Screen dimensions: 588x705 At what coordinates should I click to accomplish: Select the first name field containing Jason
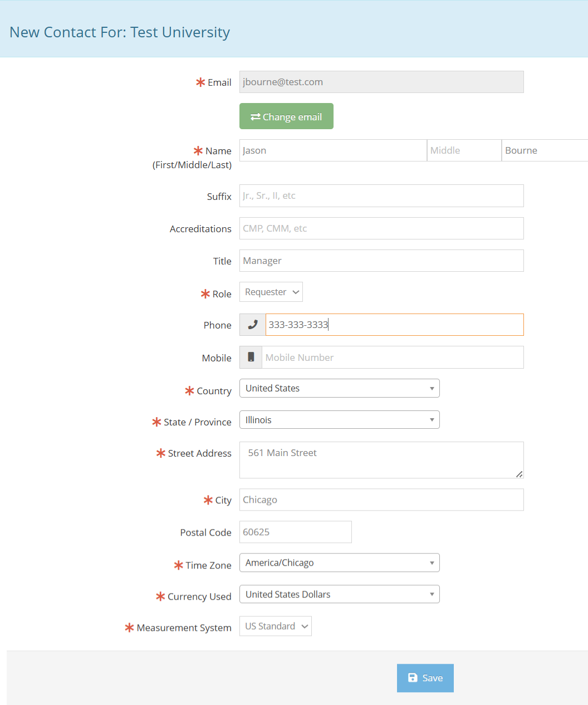pos(332,150)
